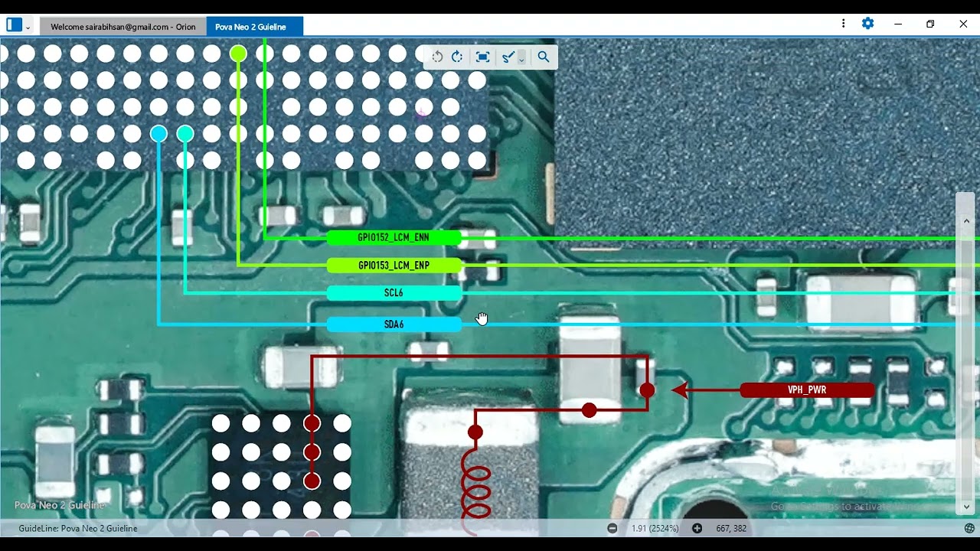
Task: Open the three-dot more options menu
Action: (843, 24)
